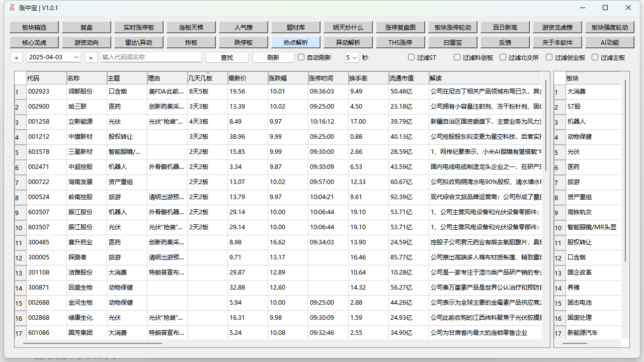The width and height of the screenshot is (644, 362).
Task: Open the 游资龙虎榜 list
Action: [557, 27]
